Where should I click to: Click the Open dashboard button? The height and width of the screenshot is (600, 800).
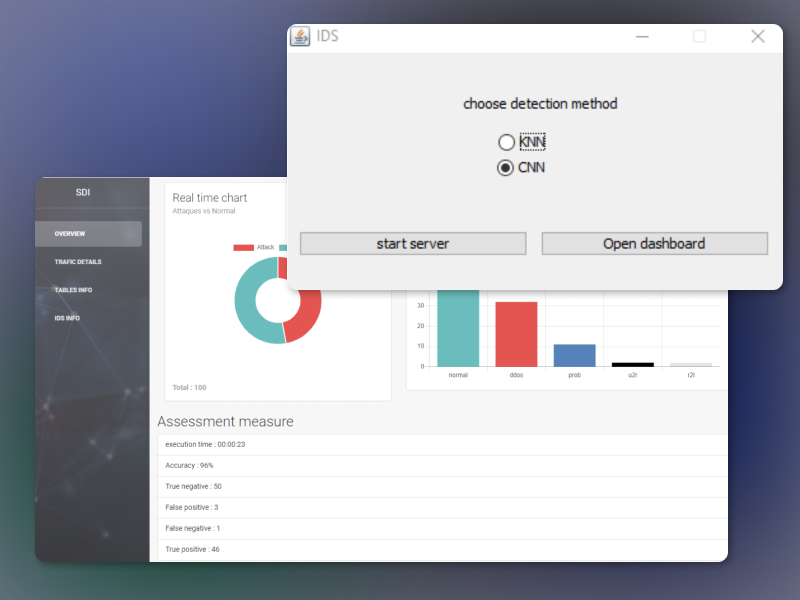654,243
